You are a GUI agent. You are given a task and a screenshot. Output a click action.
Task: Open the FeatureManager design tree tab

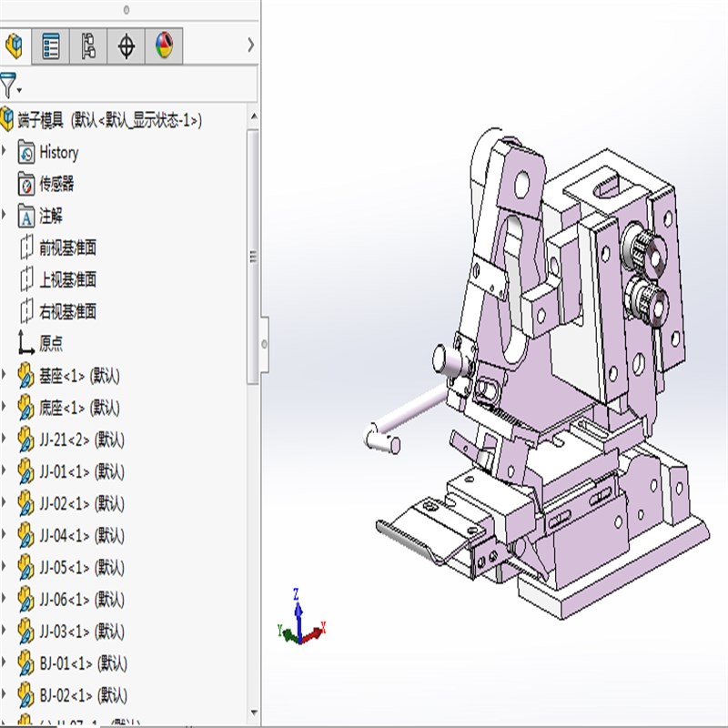point(15,46)
